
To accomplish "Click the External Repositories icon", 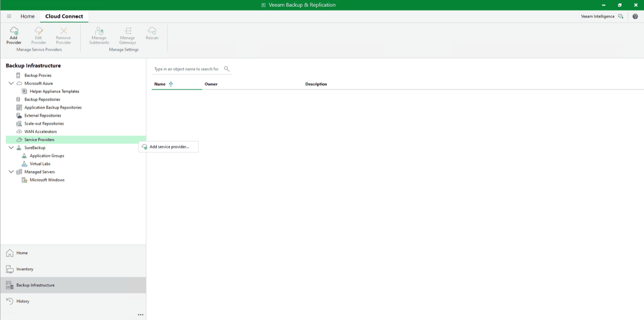I will (x=19, y=115).
